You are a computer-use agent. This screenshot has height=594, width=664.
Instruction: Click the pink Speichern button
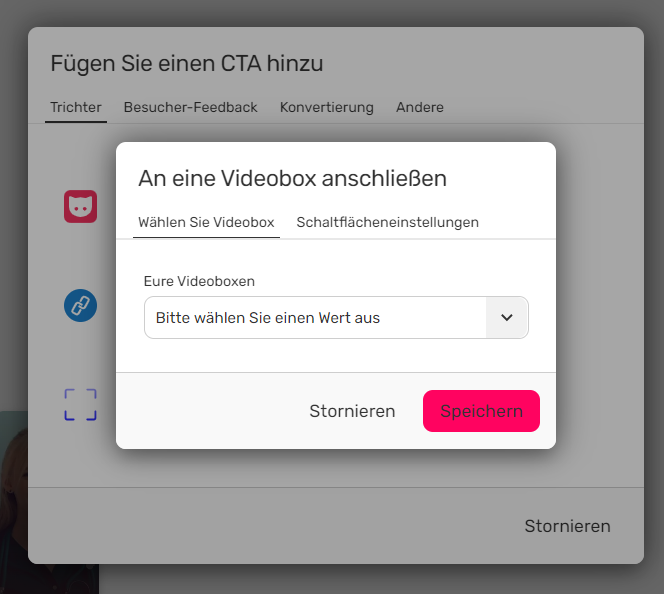[481, 411]
